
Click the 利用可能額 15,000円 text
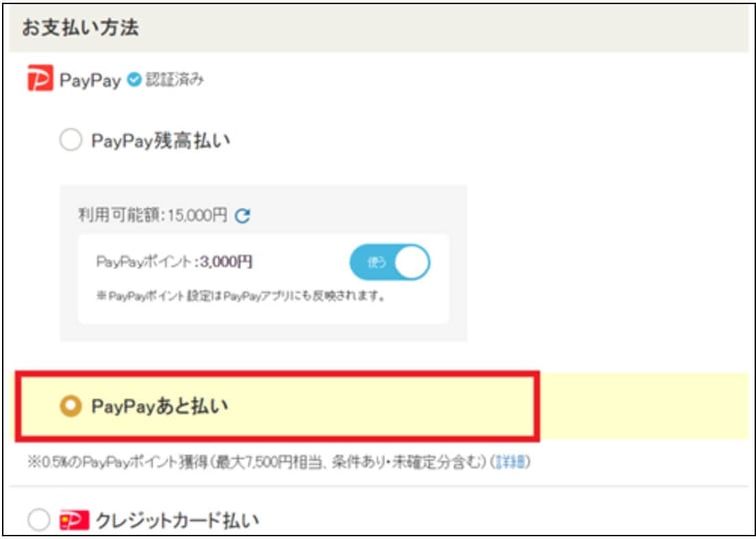point(152,215)
